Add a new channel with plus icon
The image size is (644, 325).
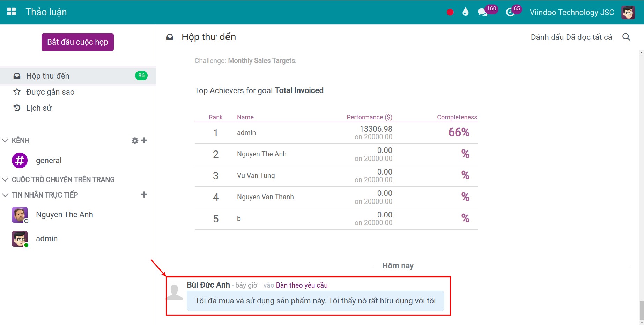(x=144, y=140)
